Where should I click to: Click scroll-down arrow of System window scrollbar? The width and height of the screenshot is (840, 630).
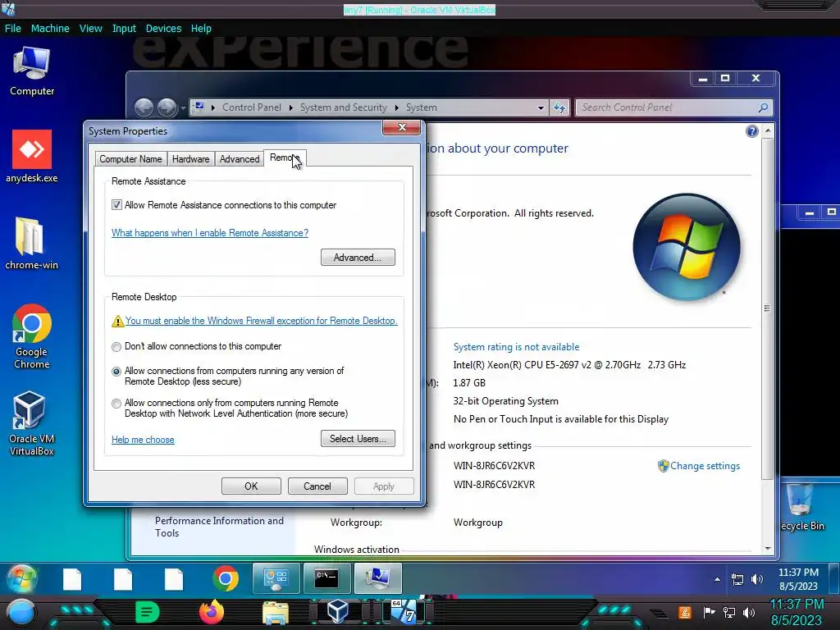[768, 548]
